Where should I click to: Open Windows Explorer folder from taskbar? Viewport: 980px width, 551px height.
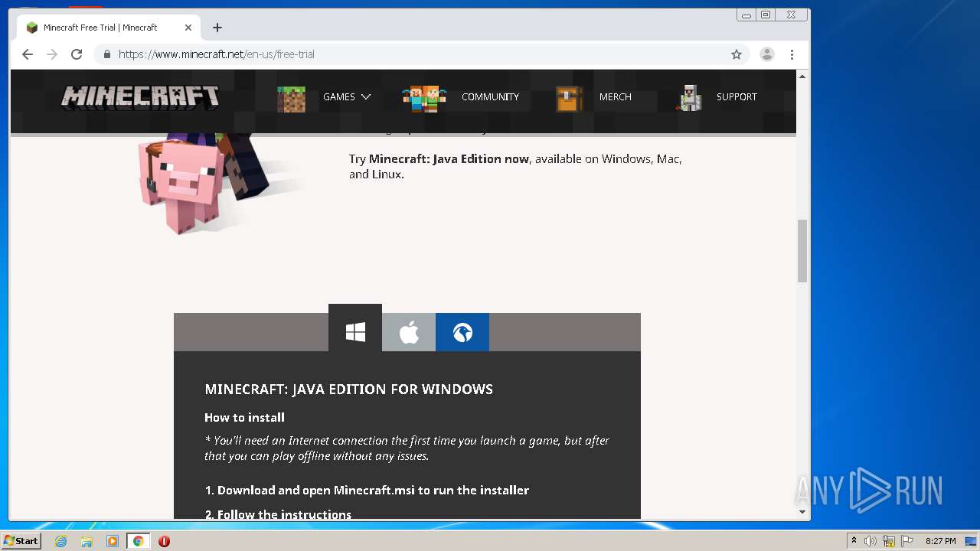coord(87,541)
